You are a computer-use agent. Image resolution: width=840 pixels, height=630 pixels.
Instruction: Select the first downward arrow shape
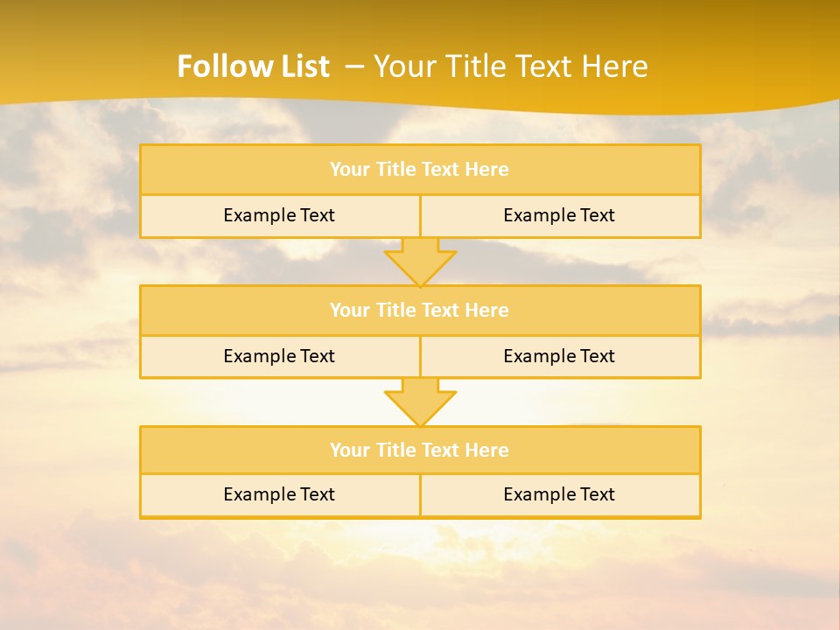pos(420,262)
